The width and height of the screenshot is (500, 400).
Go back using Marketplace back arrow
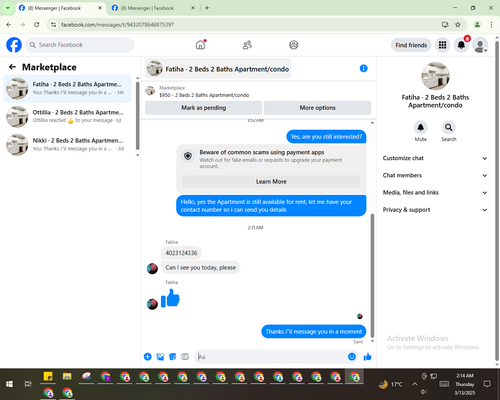[x=12, y=67]
